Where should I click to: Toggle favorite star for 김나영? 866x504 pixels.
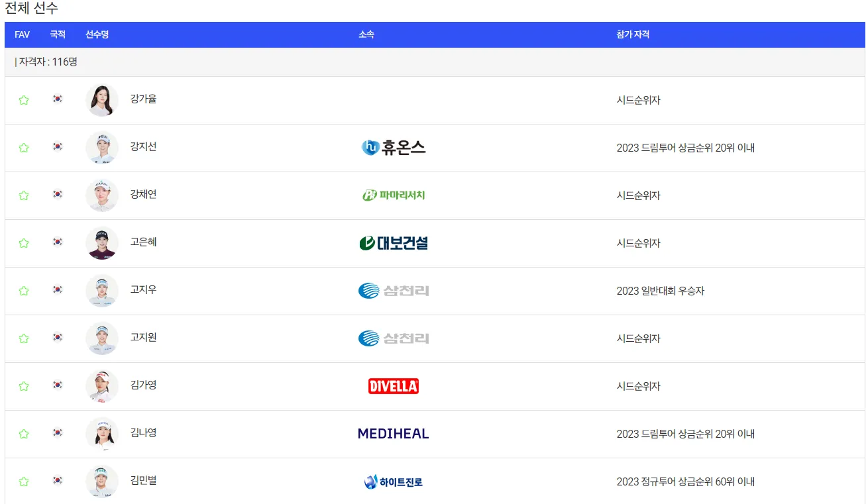24,434
